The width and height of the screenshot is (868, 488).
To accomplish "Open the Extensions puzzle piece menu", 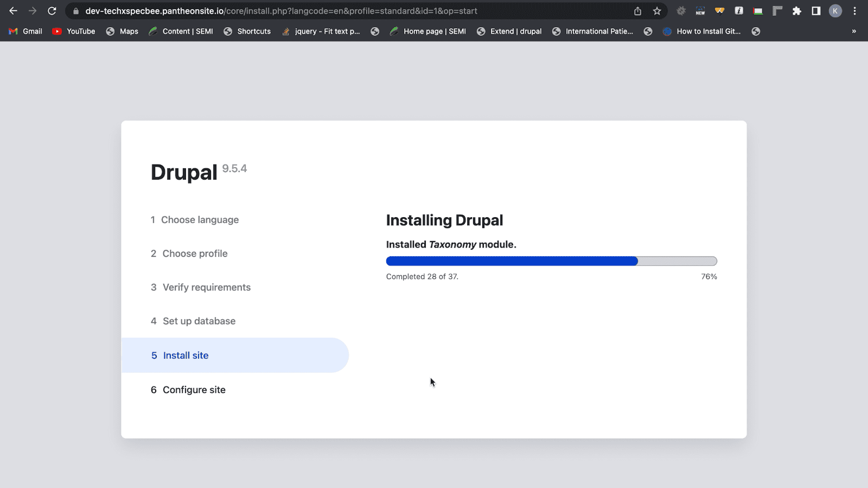I will (796, 11).
